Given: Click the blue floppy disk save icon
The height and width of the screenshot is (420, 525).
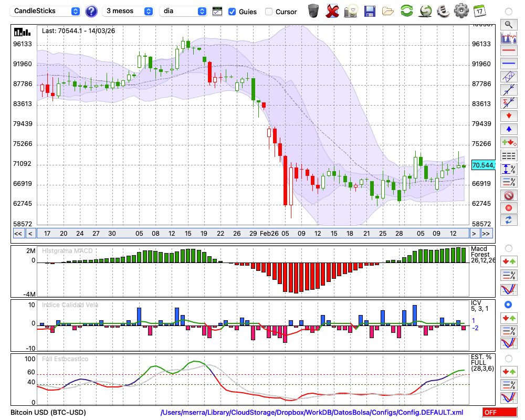Looking at the screenshot, I should point(370,11).
